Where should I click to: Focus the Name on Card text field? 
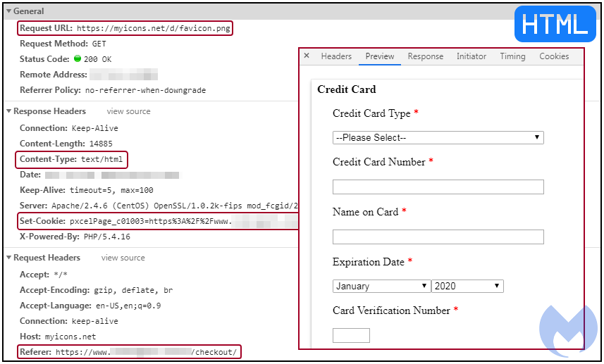tap(438, 237)
